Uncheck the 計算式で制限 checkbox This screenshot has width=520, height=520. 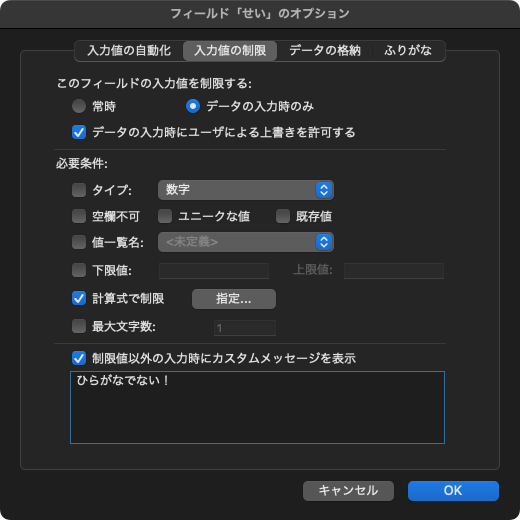click(79, 298)
